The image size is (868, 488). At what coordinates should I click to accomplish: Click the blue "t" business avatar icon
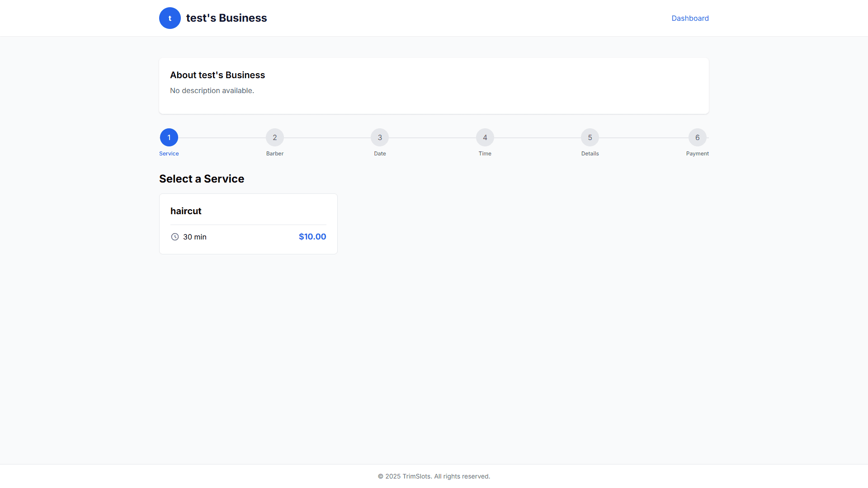(170, 18)
